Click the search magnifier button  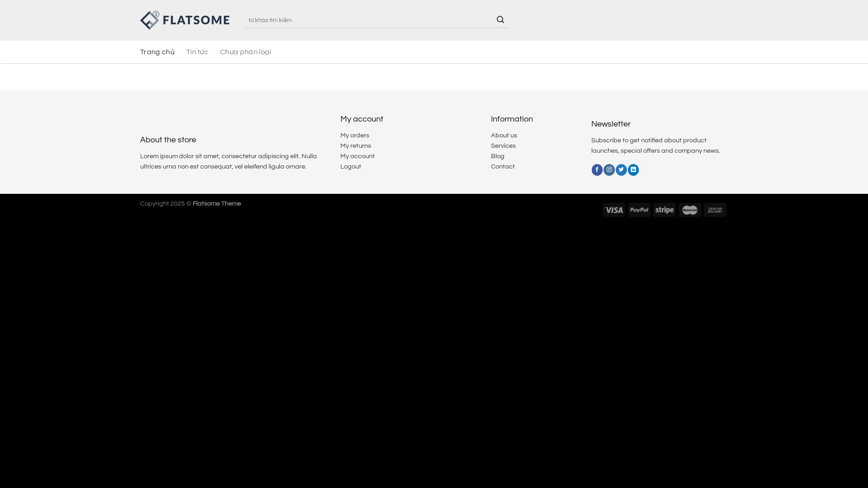pyautogui.click(x=500, y=20)
